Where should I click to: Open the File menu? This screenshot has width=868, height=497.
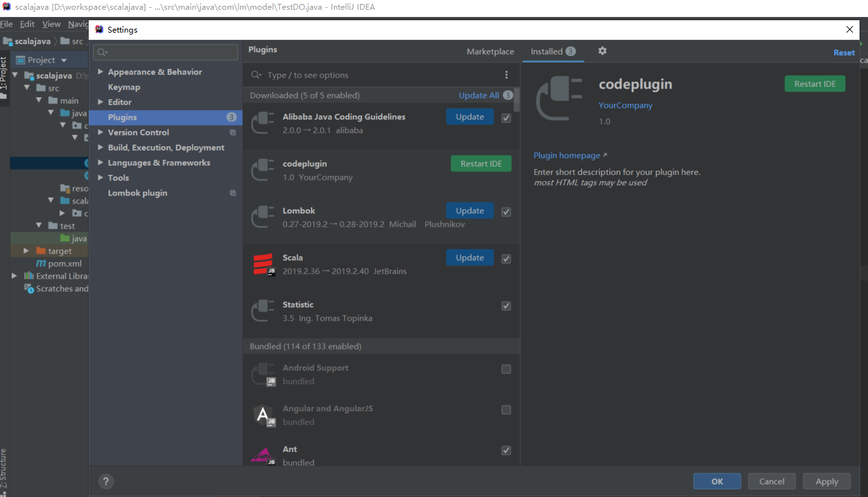click(7, 24)
